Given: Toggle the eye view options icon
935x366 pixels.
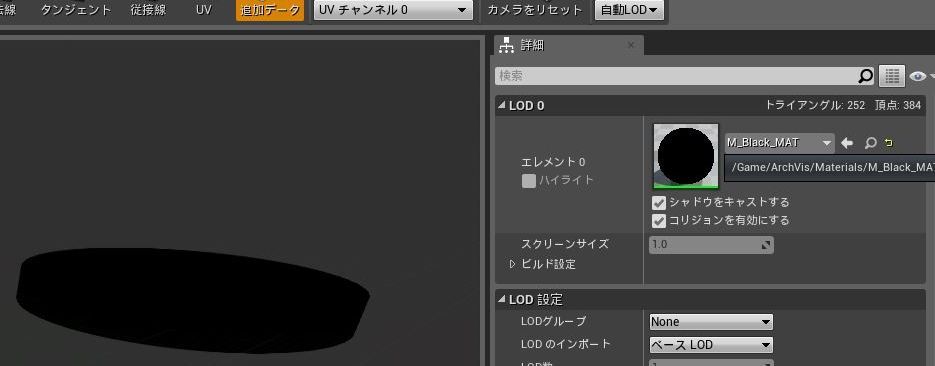Looking at the screenshot, I should click(x=918, y=76).
